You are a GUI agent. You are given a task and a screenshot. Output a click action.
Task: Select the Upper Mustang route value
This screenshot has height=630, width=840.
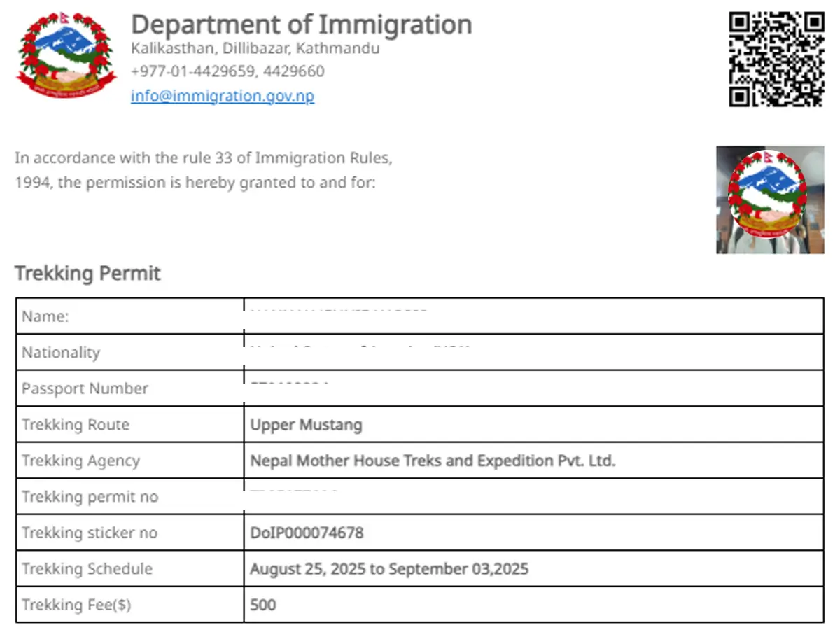[x=306, y=425]
